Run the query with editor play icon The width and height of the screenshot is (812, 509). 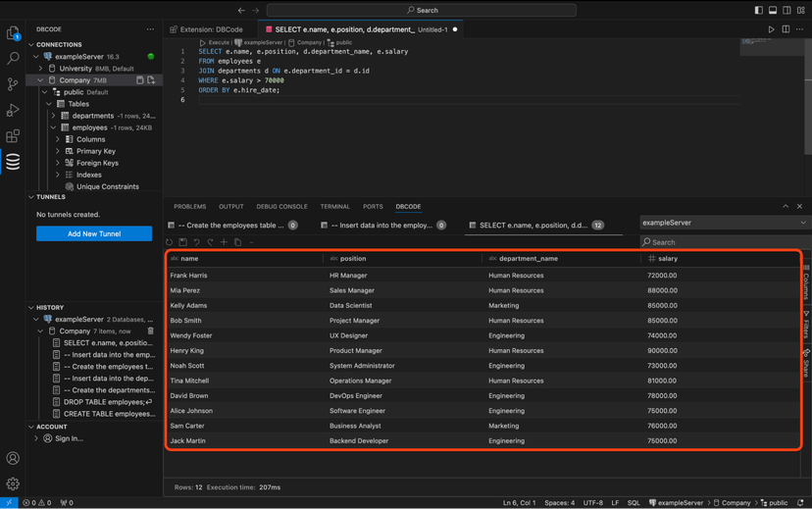[771, 29]
